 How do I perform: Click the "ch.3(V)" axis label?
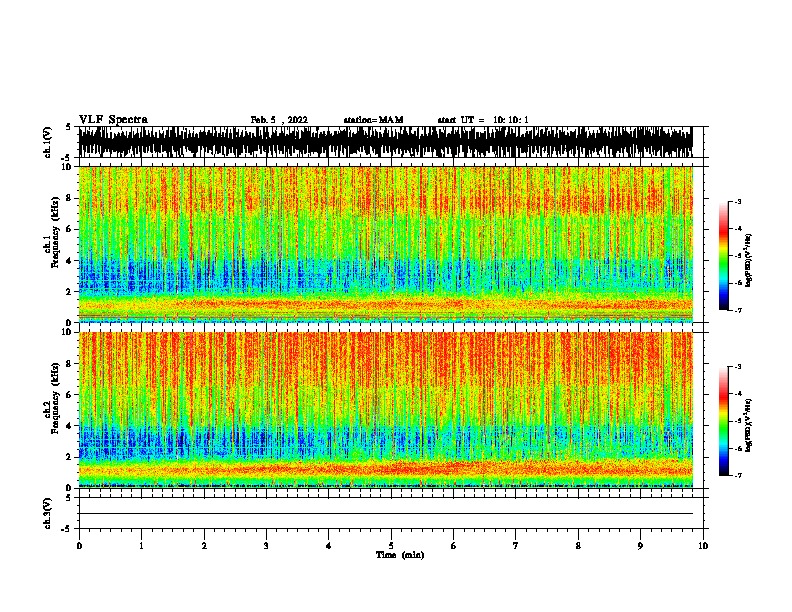point(48,513)
